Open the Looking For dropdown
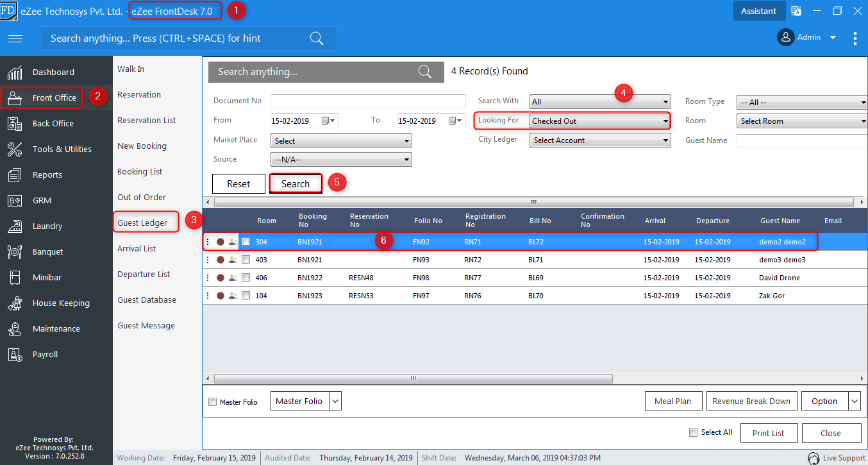 [x=600, y=121]
